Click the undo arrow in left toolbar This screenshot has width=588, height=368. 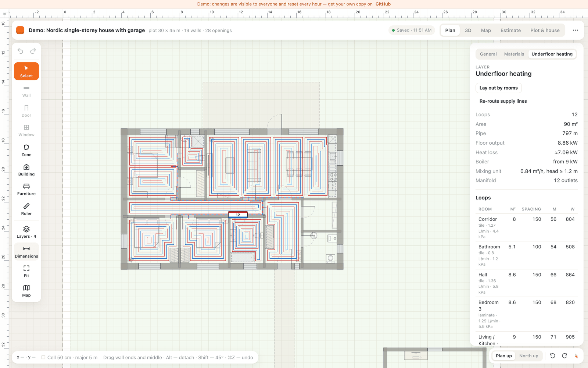point(20,51)
